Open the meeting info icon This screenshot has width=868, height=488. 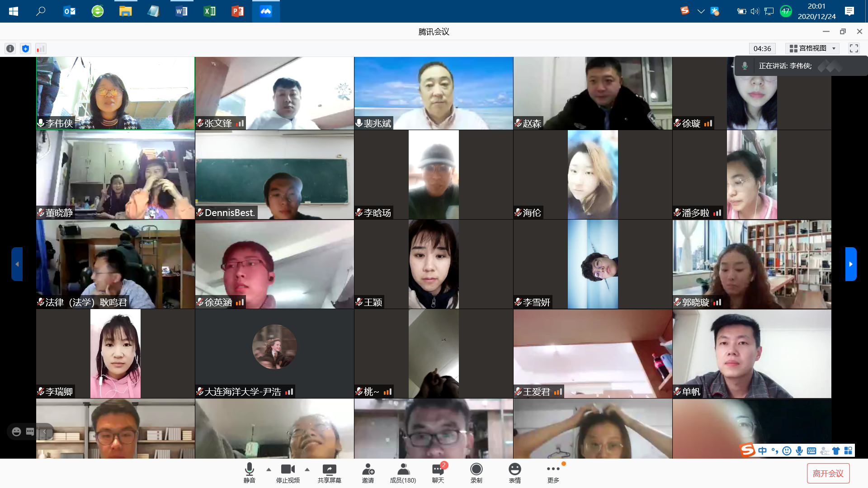(x=10, y=48)
